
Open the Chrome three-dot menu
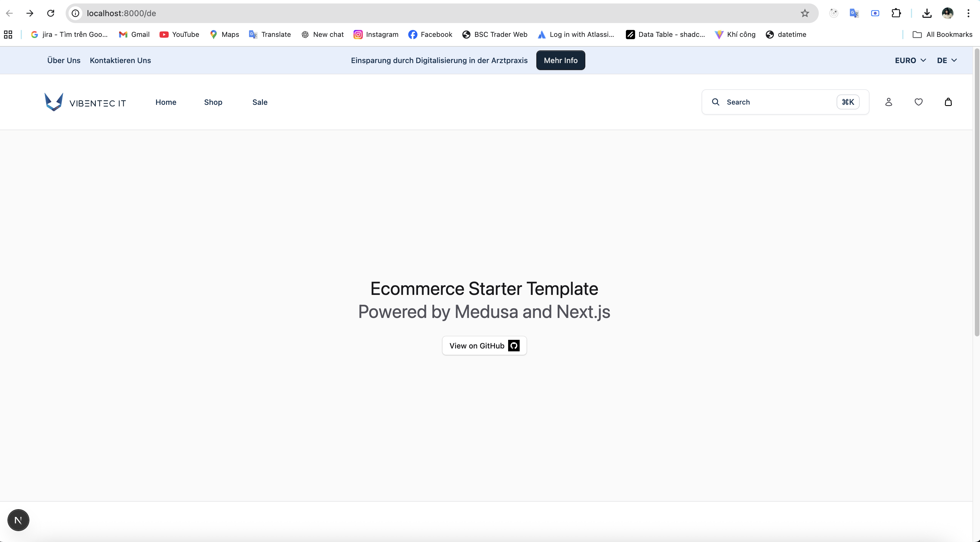[968, 13]
